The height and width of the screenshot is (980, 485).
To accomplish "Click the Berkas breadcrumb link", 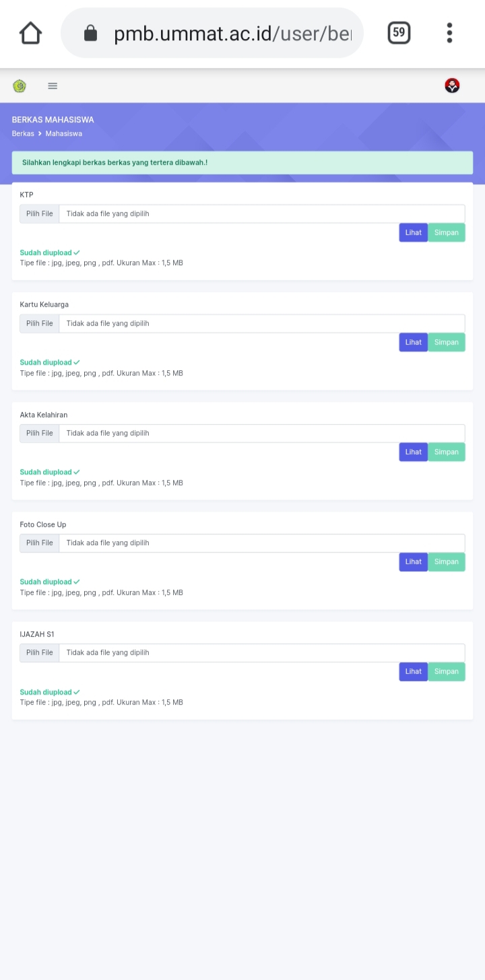I will coord(23,133).
